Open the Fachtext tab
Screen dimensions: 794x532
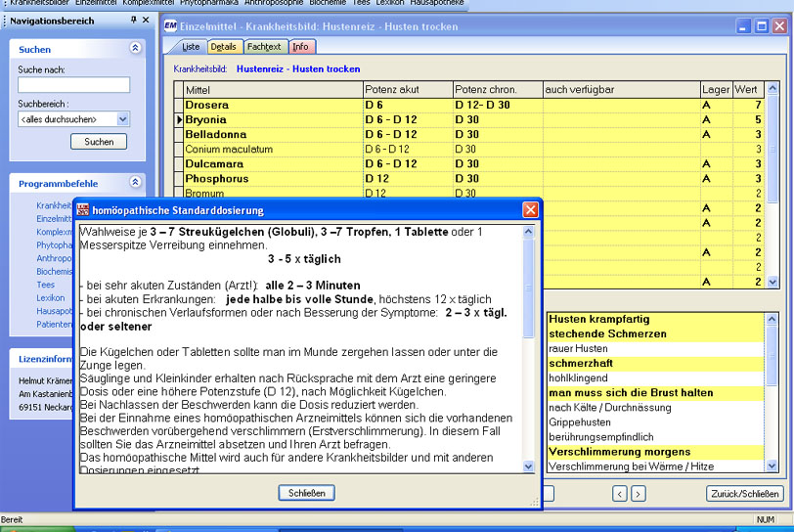click(x=264, y=46)
